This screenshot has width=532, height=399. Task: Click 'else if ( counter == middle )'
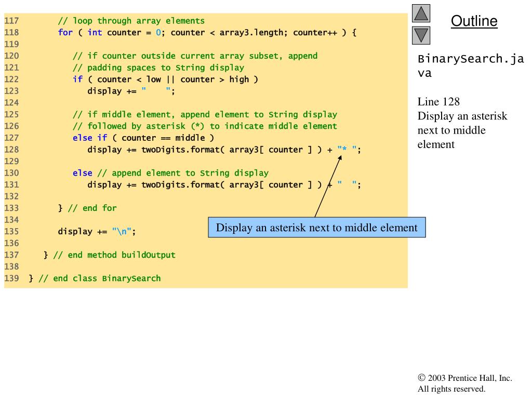pyautogui.click(x=143, y=138)
